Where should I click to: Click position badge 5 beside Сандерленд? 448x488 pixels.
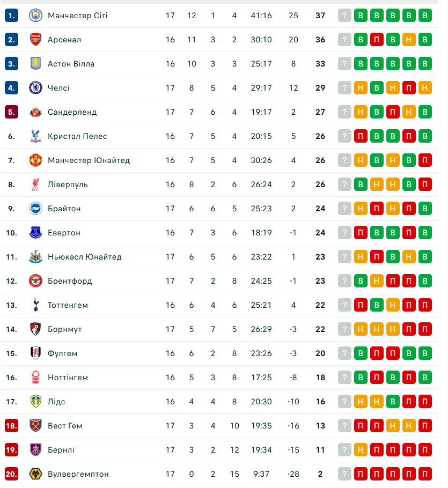click(12, 112)
